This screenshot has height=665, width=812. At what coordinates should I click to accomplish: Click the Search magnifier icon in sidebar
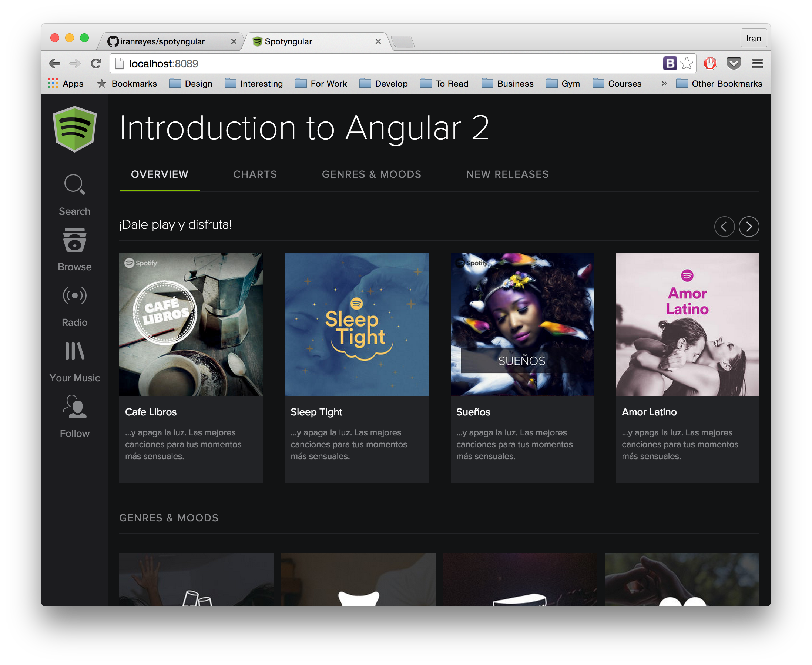(74, 185)
